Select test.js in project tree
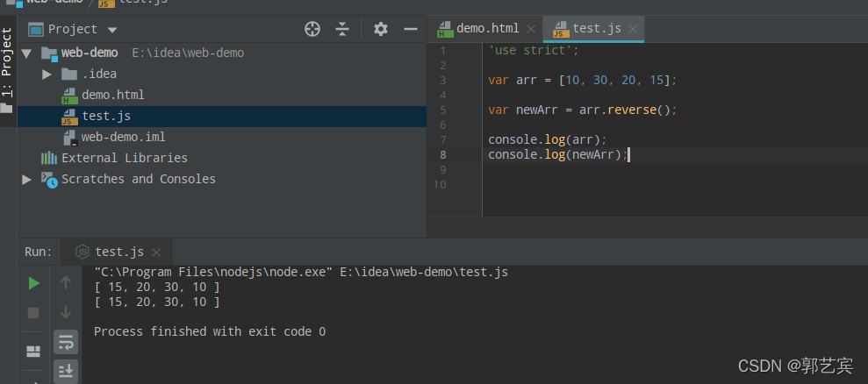This screenshot has width=868, height=384. coord(105,117)
